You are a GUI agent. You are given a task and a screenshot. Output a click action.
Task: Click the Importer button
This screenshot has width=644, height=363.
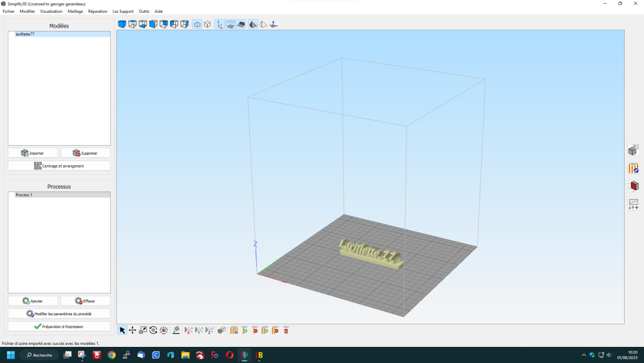click(33, 153)
